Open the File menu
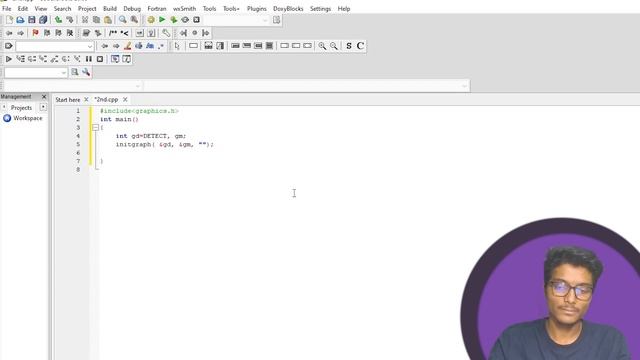Viewport: 640px width, 360px height. pos(7,9)
